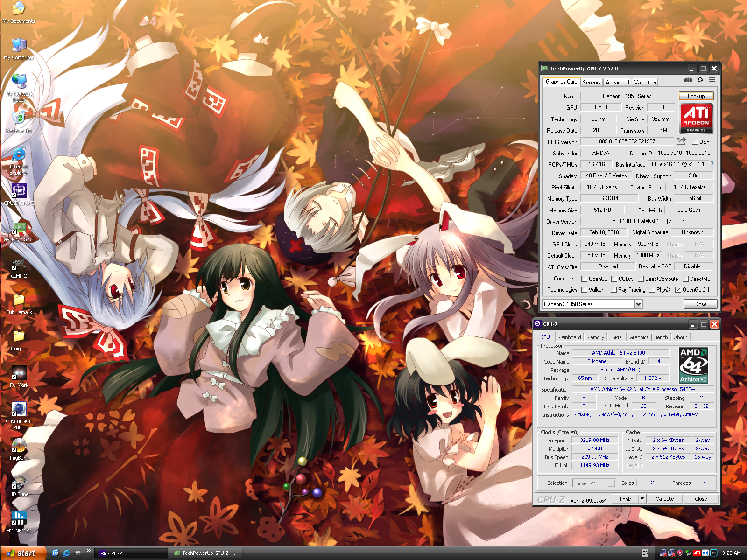Image resolution: width=747 pixels, height=560 pixels.
Task: Toggle the DirectCompute checkbox
Action: point(641,279)
